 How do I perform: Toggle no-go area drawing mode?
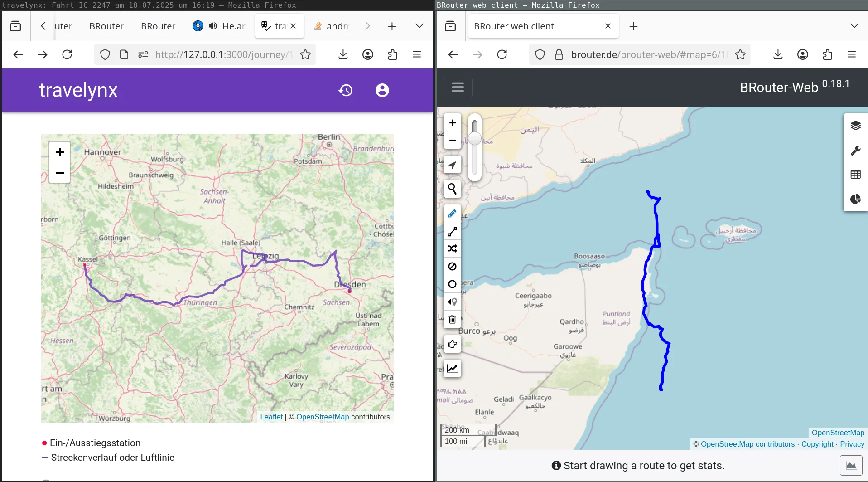[452, 267]
